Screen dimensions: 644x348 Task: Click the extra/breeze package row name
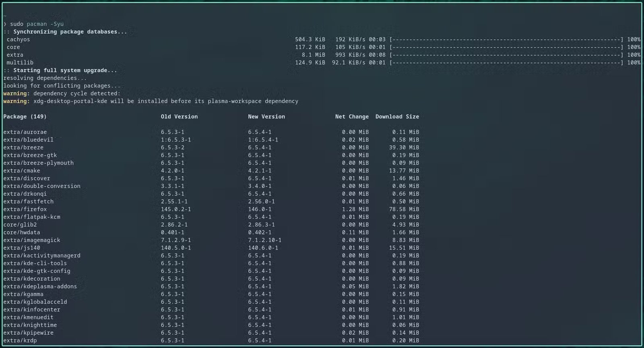click(x=23, y=147)
